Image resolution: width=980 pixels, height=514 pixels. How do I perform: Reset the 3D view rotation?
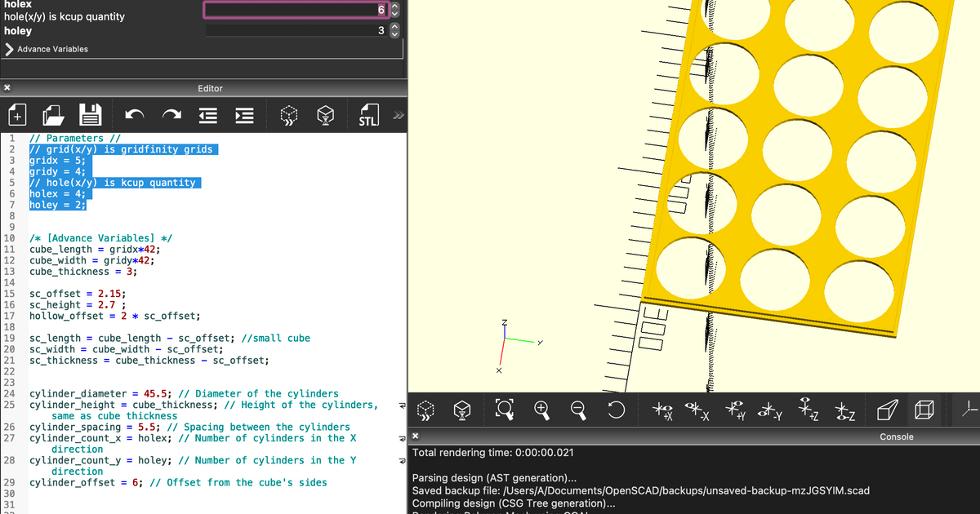(x=617, y=410)
